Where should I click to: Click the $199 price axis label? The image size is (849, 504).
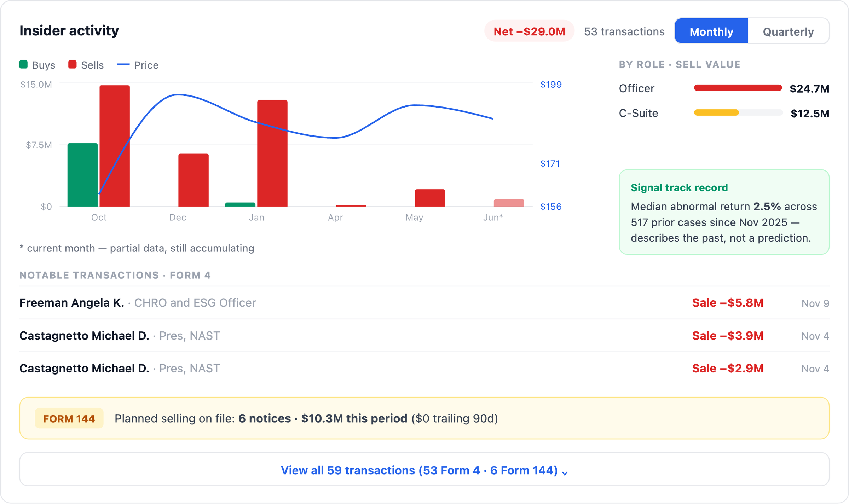551,84
